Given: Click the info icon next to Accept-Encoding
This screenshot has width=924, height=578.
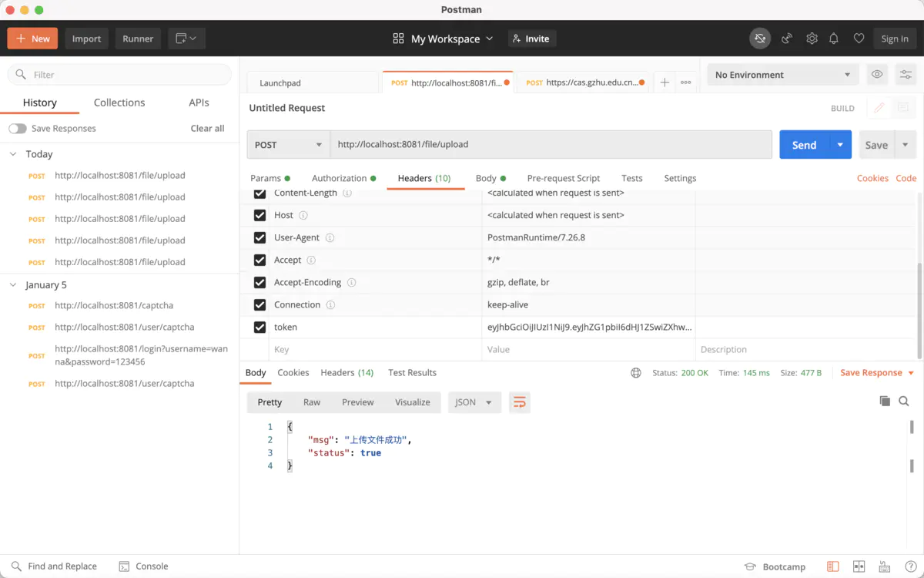Looking at the screenshot, I should click(351, 282).
